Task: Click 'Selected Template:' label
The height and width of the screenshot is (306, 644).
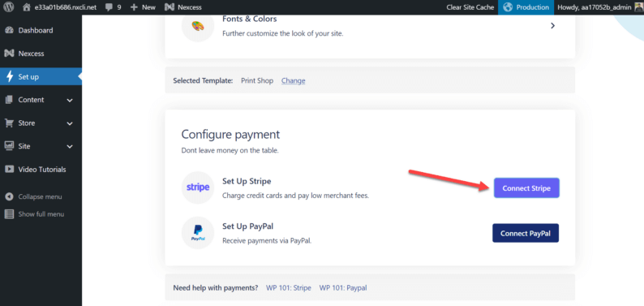Action: [203, 80]
